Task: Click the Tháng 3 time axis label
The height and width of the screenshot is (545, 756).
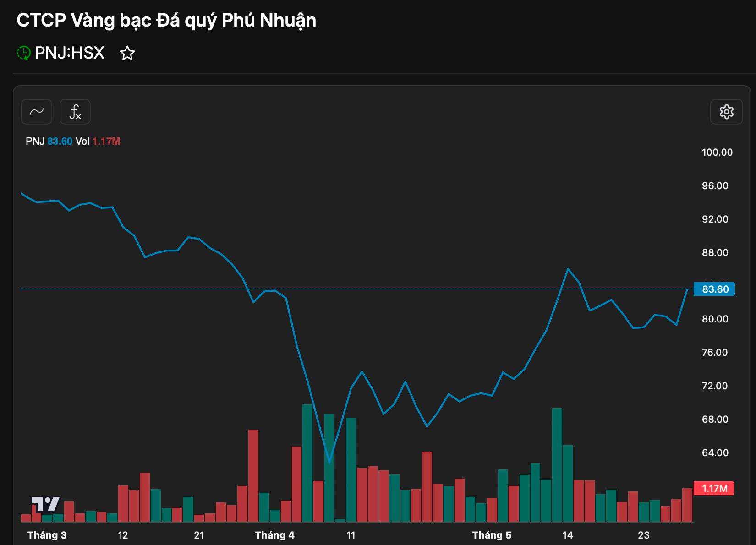Action: tap(47, 535)
